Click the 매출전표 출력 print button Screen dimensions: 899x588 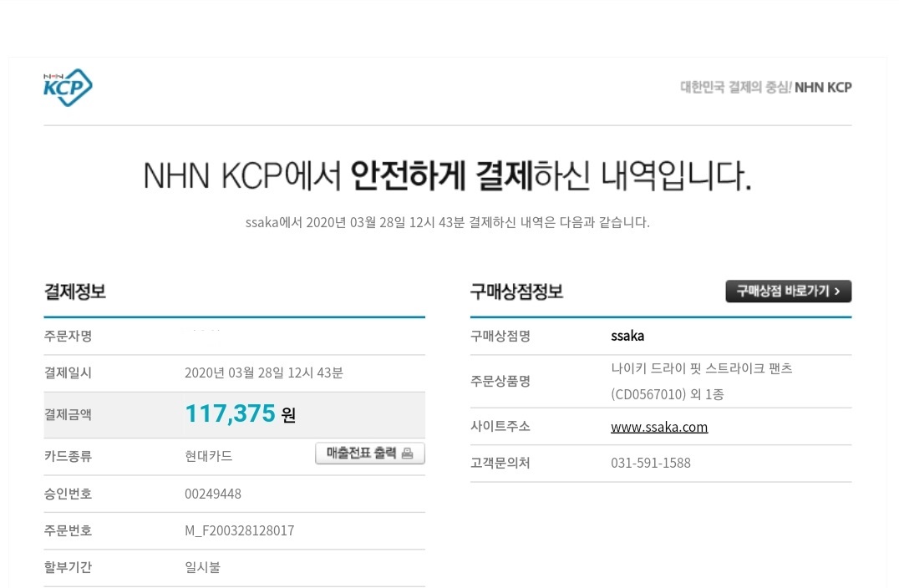(x=370, y=454)
